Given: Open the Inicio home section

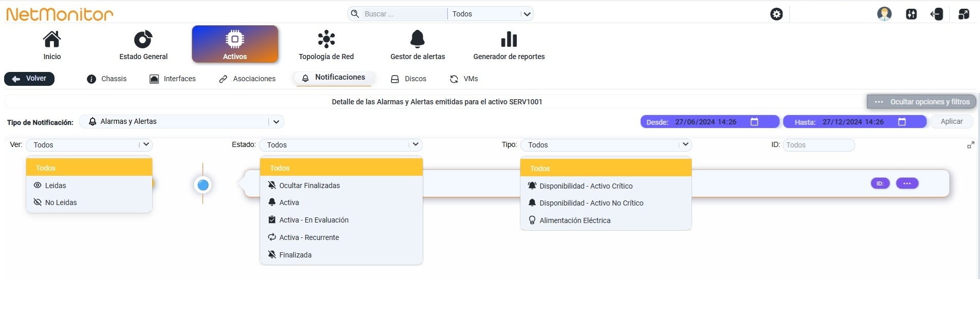Looking at the screenshot, I should (x=52, y=45).
